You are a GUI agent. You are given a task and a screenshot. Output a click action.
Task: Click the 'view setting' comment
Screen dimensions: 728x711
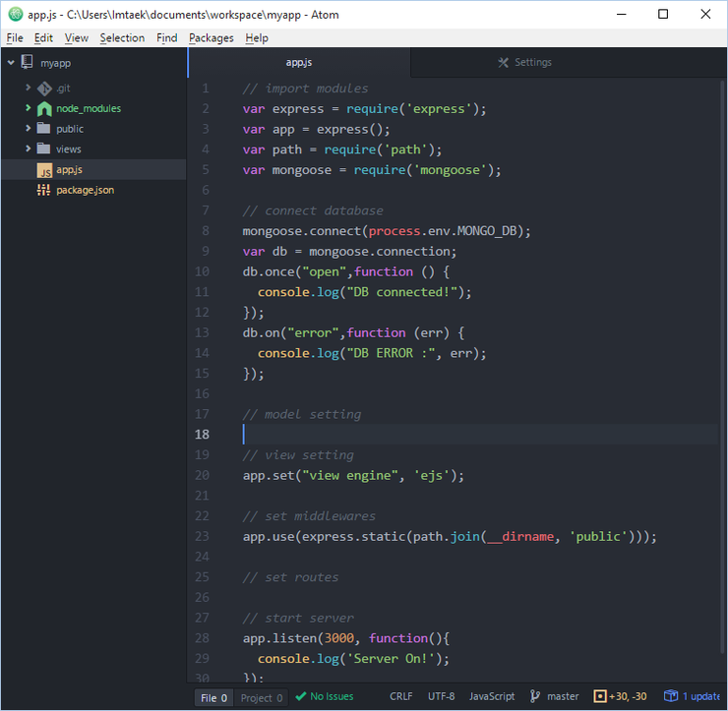pos(298,455)
